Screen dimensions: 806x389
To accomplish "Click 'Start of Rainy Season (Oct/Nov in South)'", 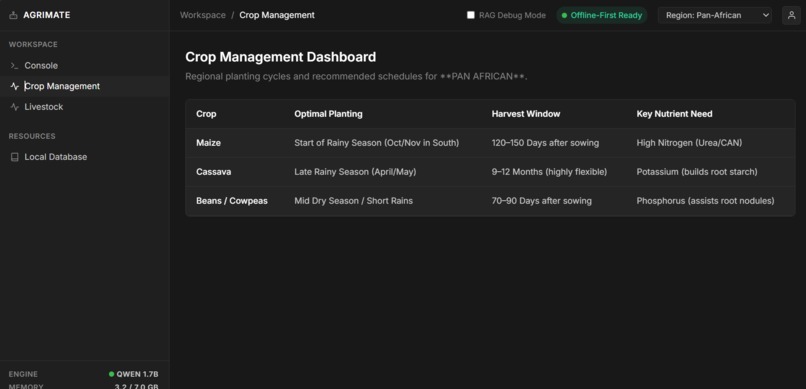I will (x=377, y=143).
